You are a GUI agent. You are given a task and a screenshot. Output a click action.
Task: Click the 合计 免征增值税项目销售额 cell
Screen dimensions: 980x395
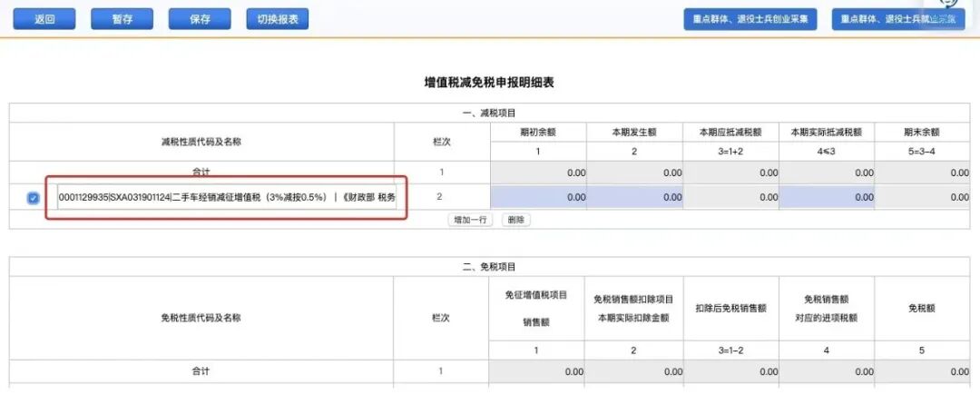(x=537, y=372)
